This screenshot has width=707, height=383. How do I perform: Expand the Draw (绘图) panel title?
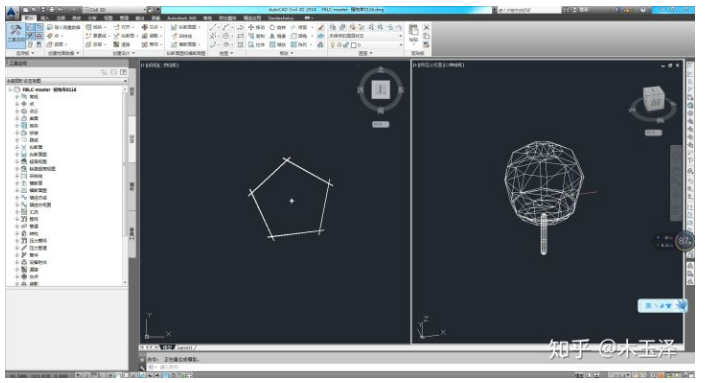click(226, 53)
